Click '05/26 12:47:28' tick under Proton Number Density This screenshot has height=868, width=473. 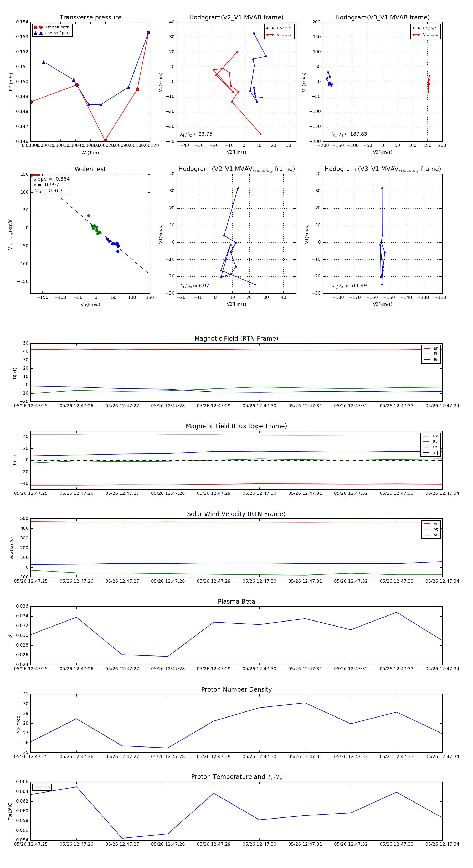[168, 757]
